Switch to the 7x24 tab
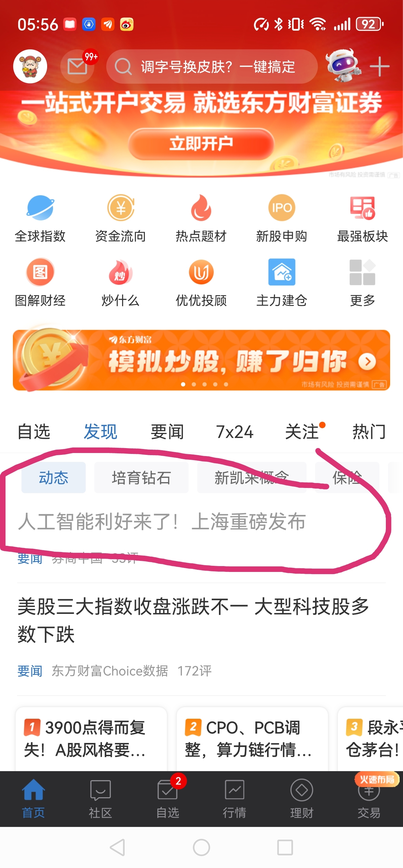 (234, 432)
